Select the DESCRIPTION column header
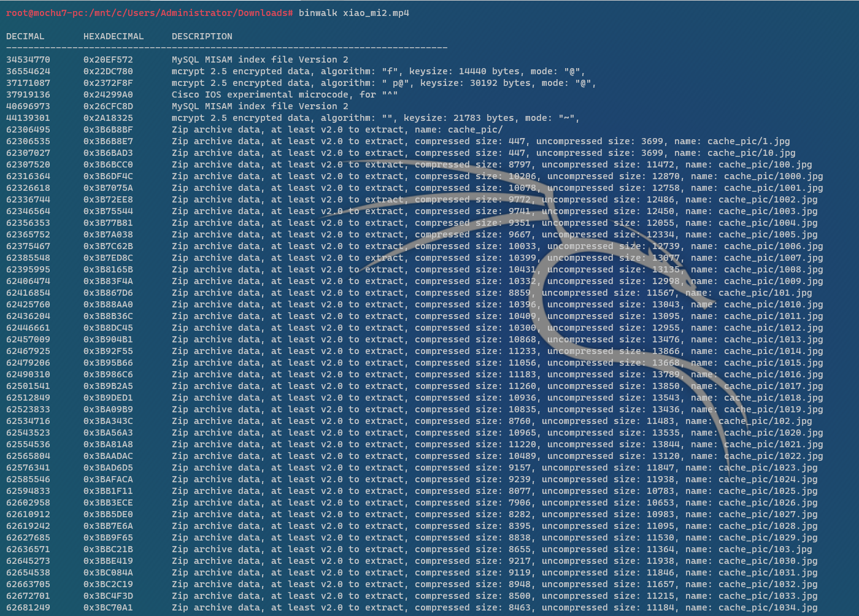This screenshot has width=859, height=616. [202, 36]
